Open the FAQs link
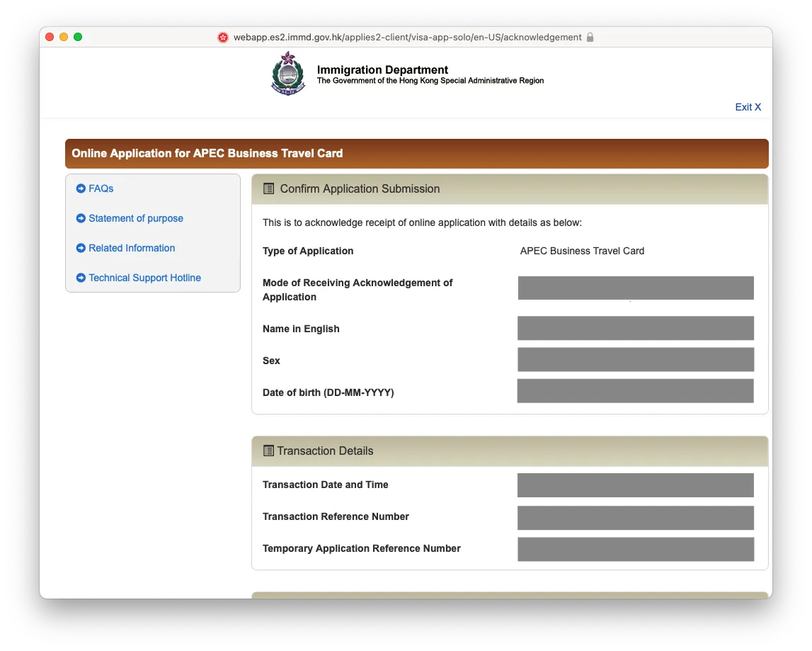The image size is (812, 651). pos(101,188)
